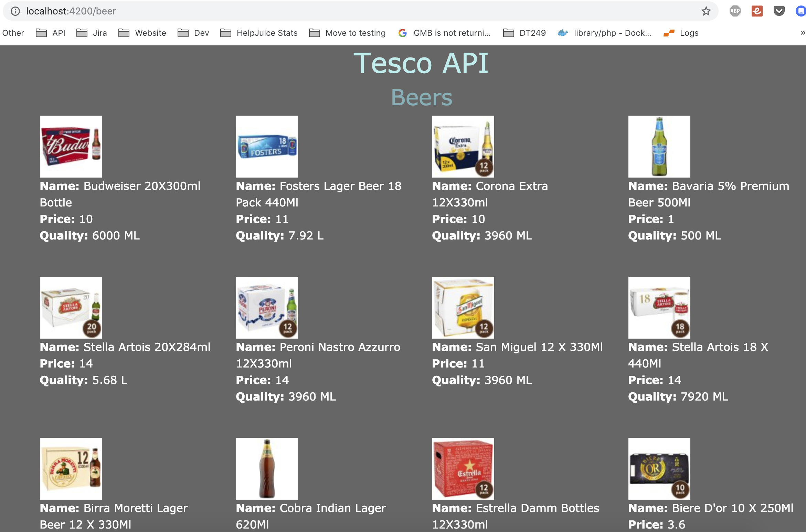Screen dimensions: 806x532
Task: Click the API folder icon
Action: point(41,33)
